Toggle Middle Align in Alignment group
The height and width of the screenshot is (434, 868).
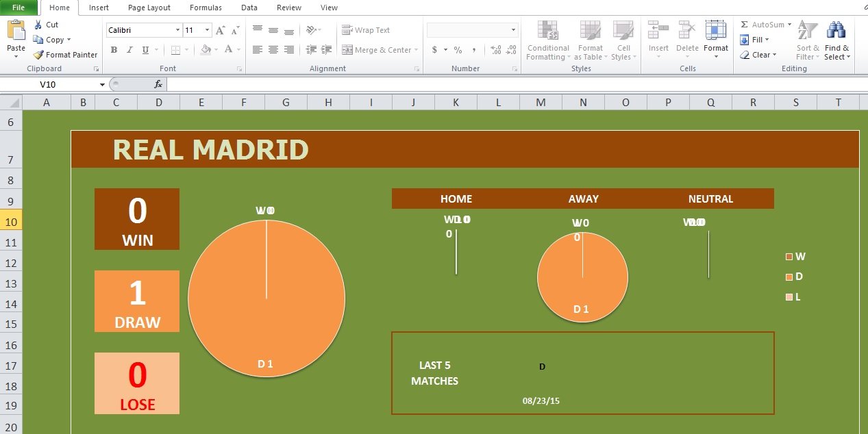[273, 30]
